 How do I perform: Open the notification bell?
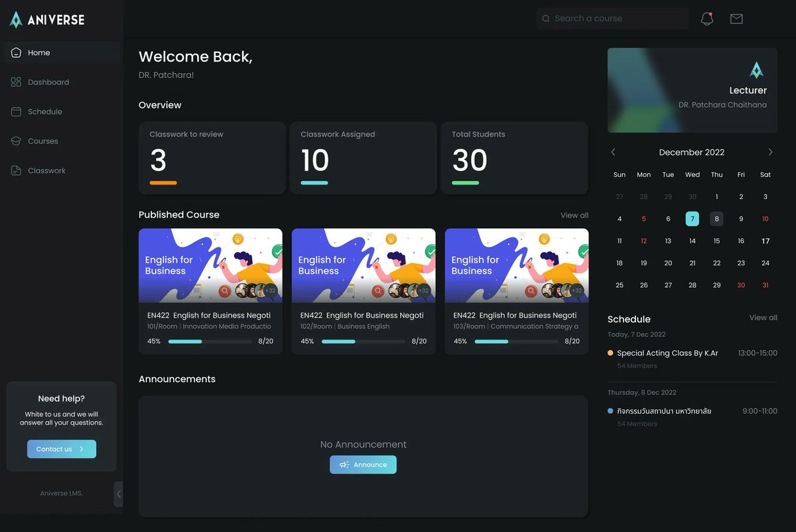click(x=706, y=19)
